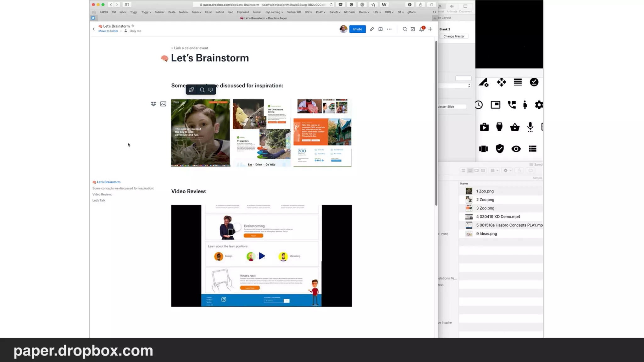Start presentation mode with the play icon
Image resolution: width=644 pixels, height=362 pixels.
tap(380, 29)
